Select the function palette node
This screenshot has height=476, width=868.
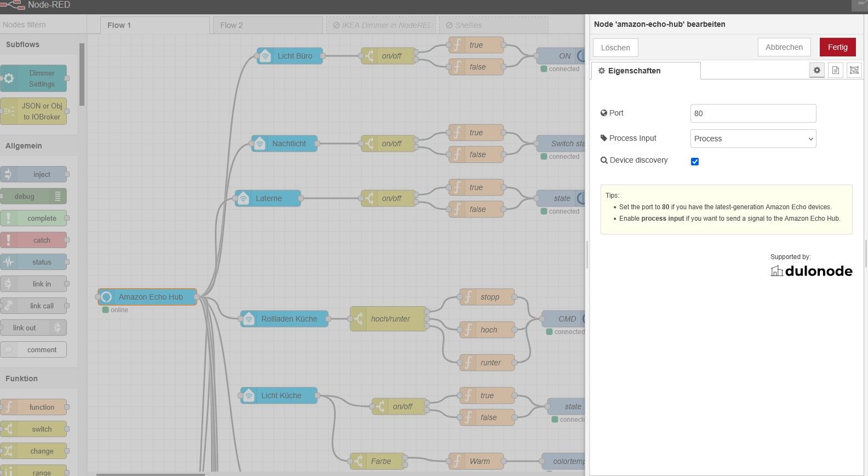click(x=34, y=407)
